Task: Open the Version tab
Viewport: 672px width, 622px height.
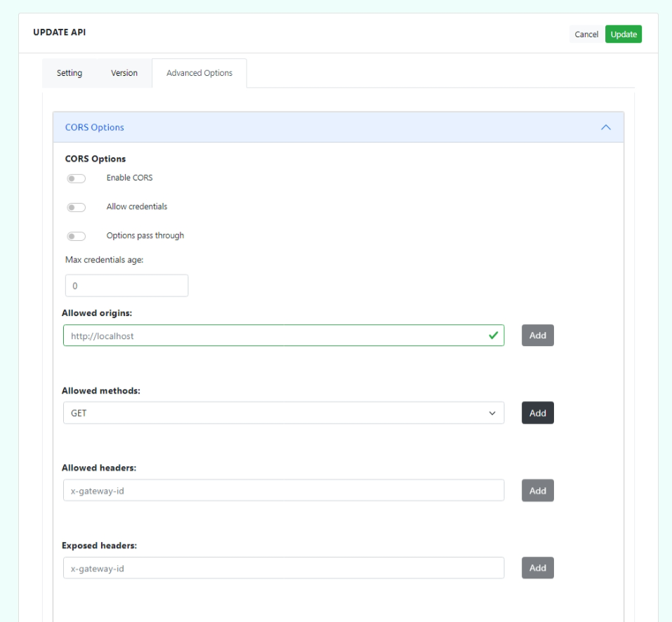Action: coord(124,72)
